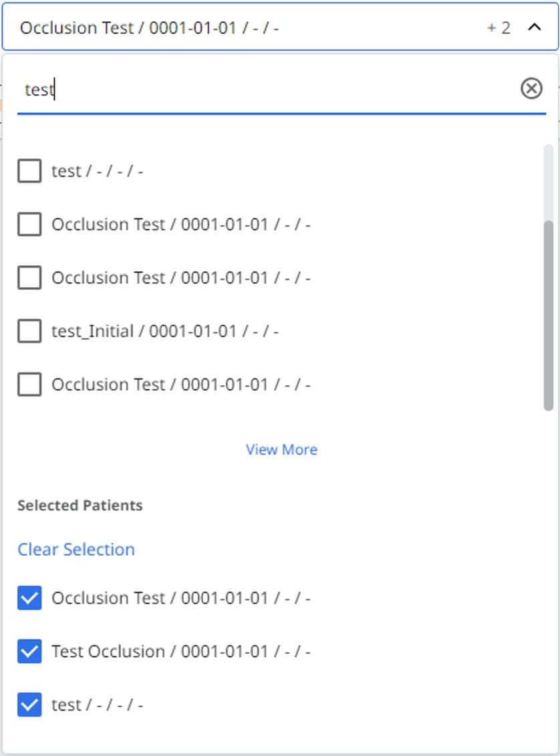Click the Clear Selection link
This screenshot has height=756, width=560.
coord(76,549)
